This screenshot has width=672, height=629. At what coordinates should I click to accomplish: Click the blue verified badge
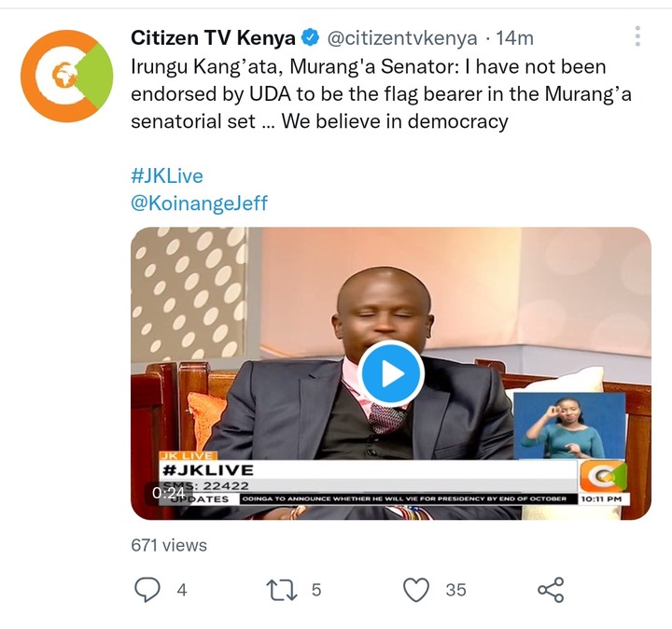pyautogui.click(x=311, y=37)
